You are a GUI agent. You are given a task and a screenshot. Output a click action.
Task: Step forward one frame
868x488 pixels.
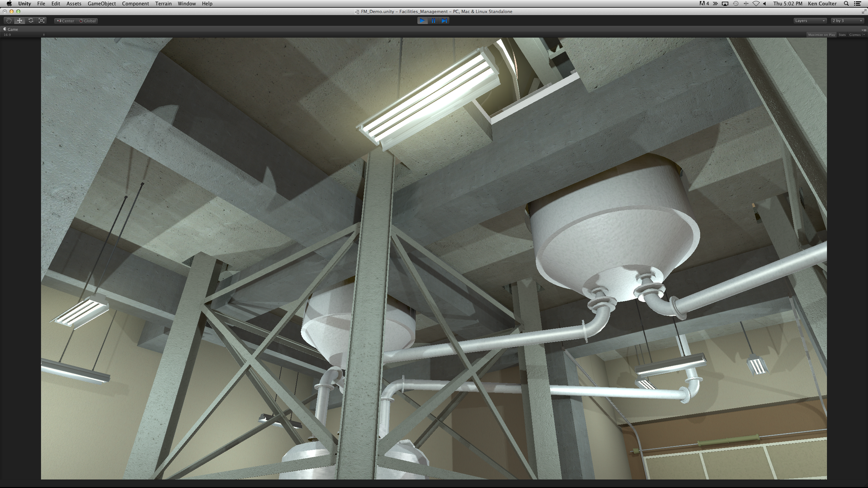(x=444, y=21)
